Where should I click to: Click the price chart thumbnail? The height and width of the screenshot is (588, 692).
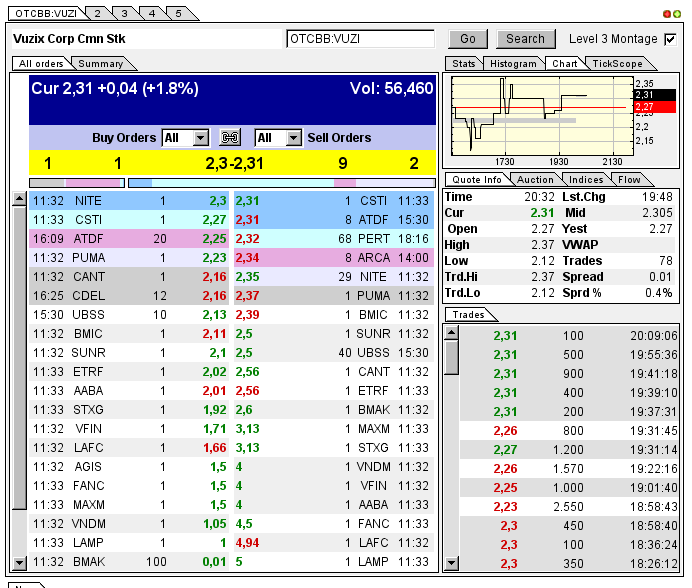tap(540, 117)
